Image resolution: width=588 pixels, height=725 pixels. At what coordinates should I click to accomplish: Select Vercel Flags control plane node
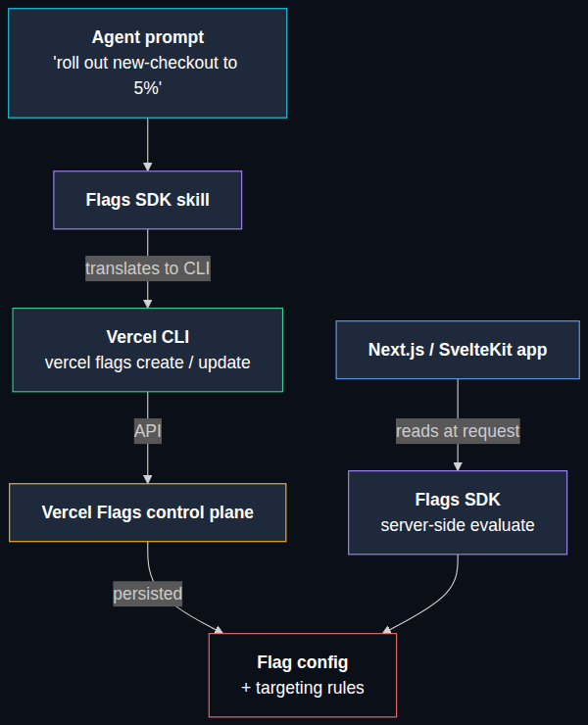pos(148,512)
